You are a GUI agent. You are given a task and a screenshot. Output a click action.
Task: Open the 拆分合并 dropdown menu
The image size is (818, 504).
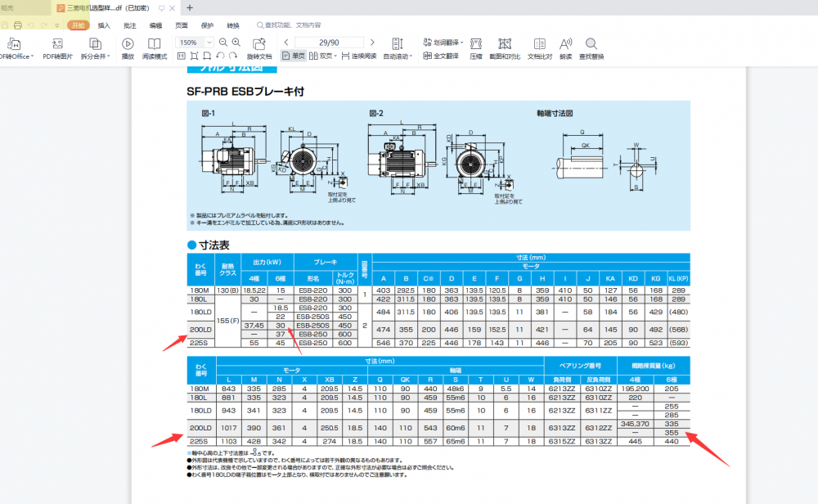coord(108,56)
